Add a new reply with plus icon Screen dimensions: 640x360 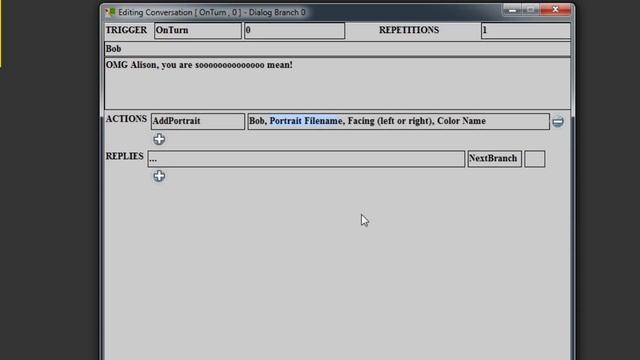[159, 176]
